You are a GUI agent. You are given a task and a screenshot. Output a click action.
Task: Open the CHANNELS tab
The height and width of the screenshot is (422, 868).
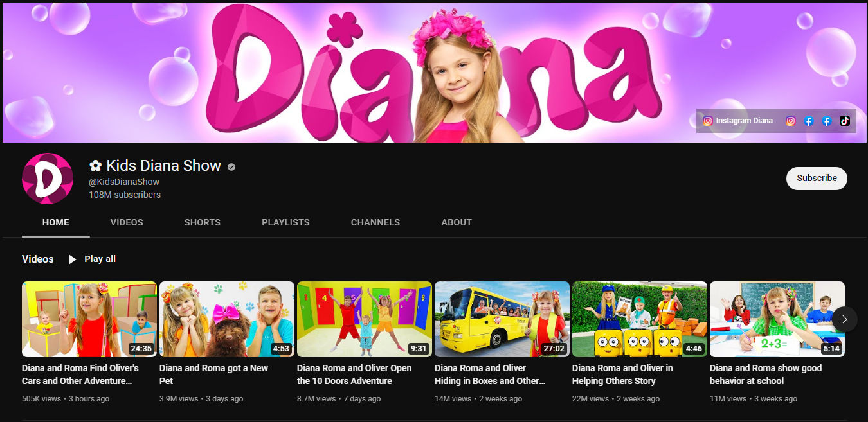point(375,222)
